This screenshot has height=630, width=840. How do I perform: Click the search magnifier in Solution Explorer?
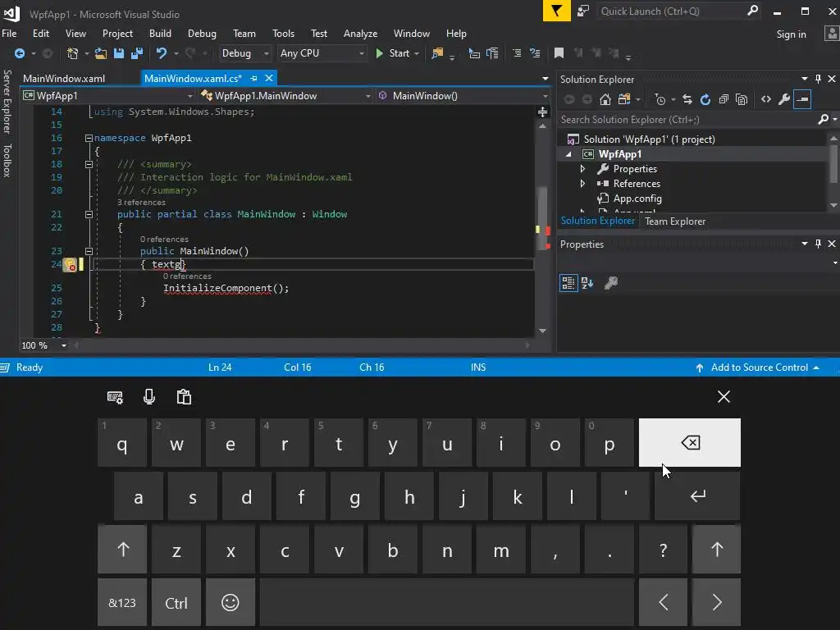(824, 119)
